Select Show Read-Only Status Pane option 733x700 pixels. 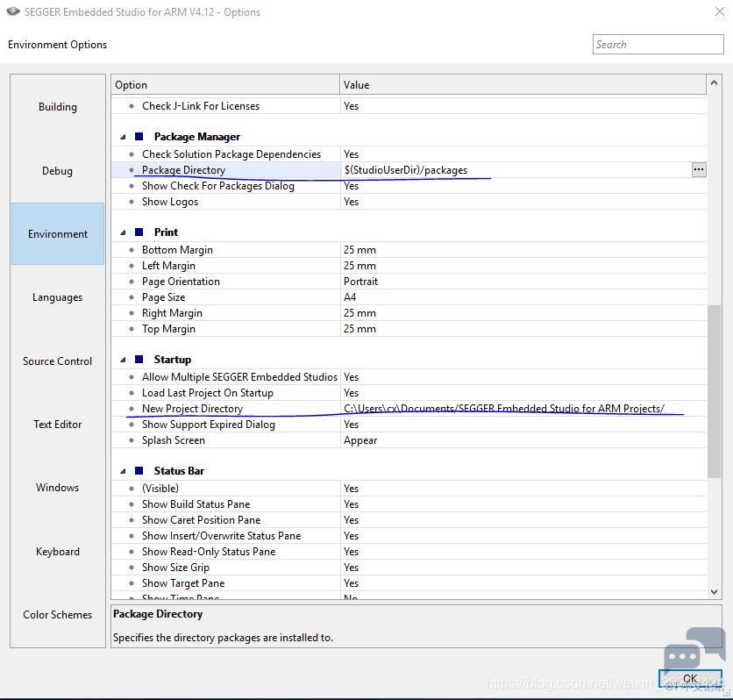[209, 552]
